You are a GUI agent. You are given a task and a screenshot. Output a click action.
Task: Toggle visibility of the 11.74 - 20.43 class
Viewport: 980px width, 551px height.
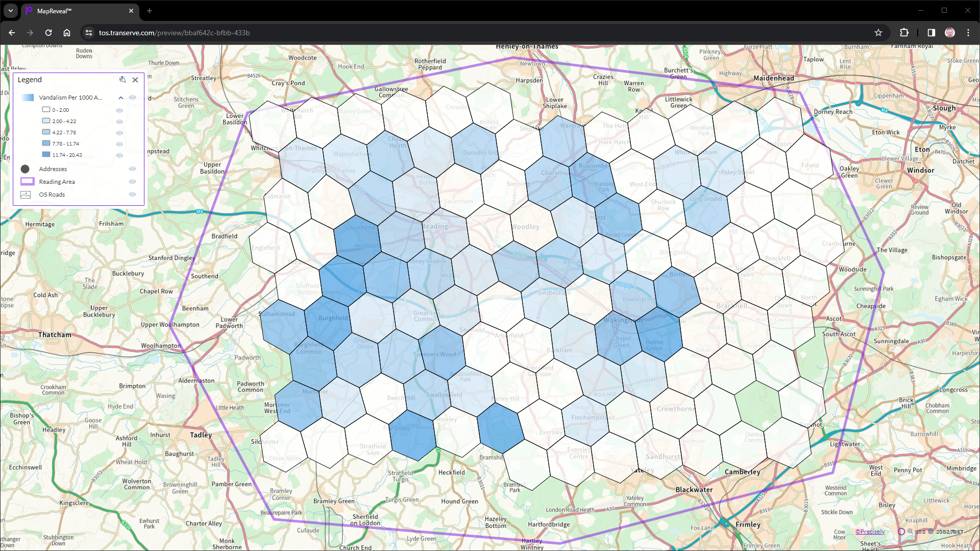point(119,155)
